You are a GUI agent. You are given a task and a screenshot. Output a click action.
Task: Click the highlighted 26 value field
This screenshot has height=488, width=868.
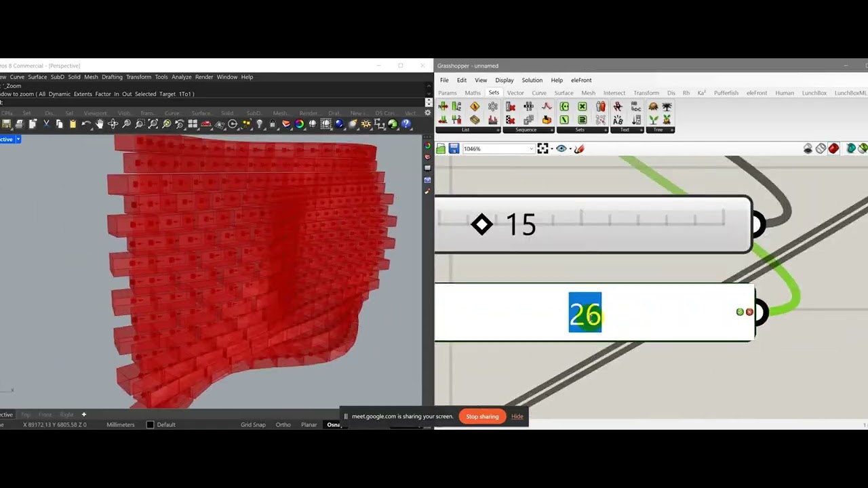click(585, 312)
